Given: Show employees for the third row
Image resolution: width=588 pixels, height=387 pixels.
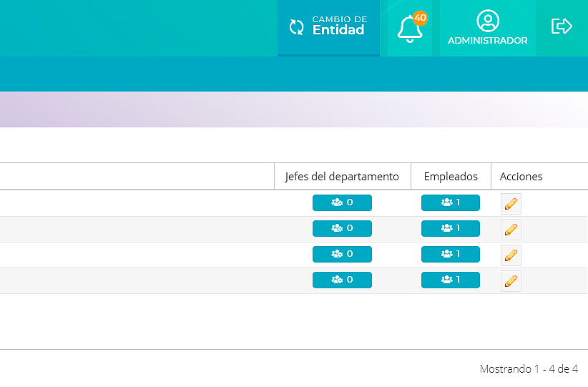Looking at the screenshot, I should [450, 255].
